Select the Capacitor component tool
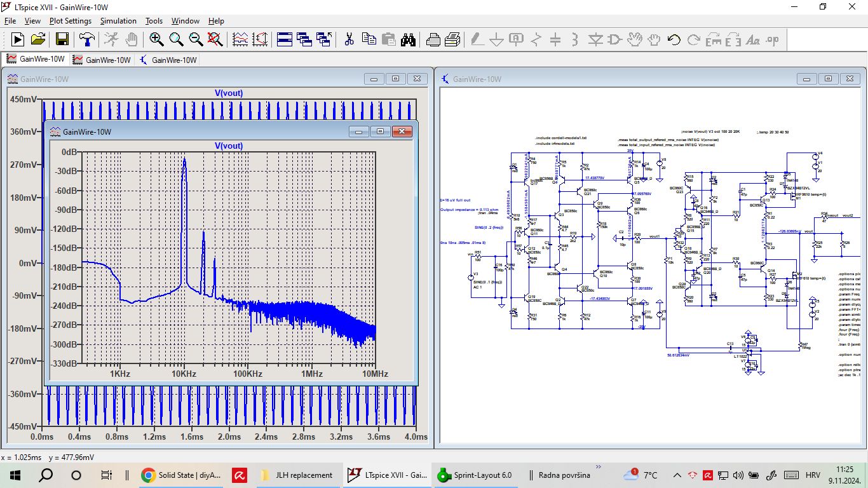Image resolution: width=868 pixels, height=488 pixels. click(555, 39)
